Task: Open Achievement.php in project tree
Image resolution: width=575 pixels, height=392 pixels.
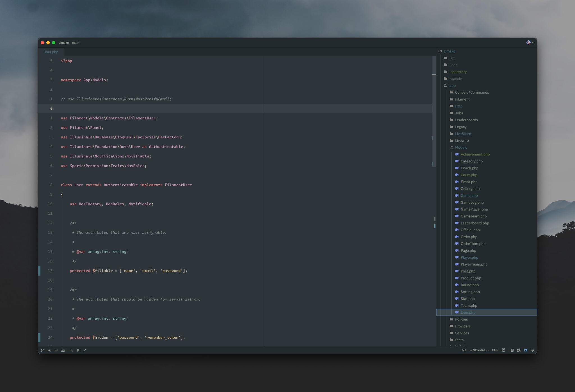Action: pyautogui.click(x=487, y=154)
